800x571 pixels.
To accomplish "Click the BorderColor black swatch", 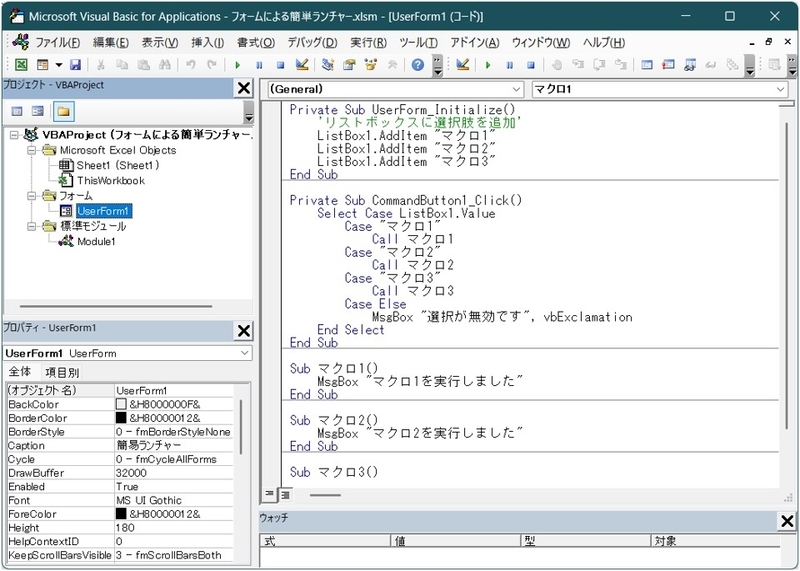I will 121,418.
